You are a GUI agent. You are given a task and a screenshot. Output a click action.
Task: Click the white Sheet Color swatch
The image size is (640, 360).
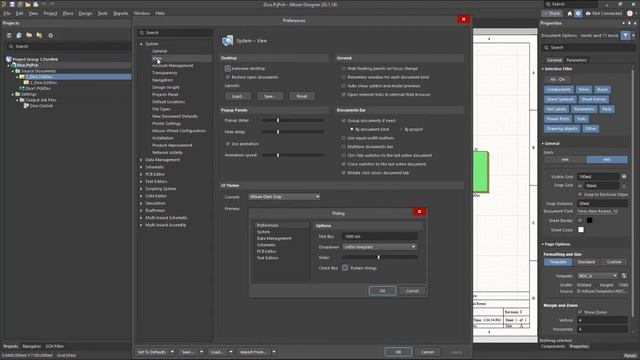[581, 230]
